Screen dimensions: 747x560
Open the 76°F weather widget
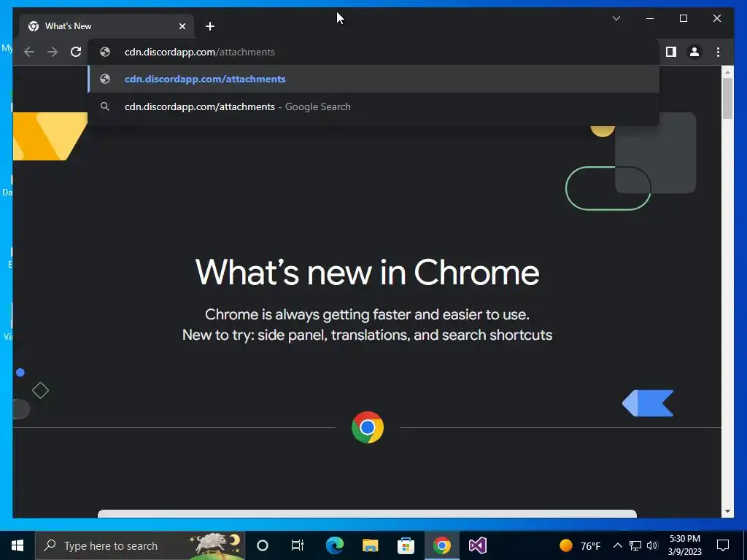click(x=580, y=545)
